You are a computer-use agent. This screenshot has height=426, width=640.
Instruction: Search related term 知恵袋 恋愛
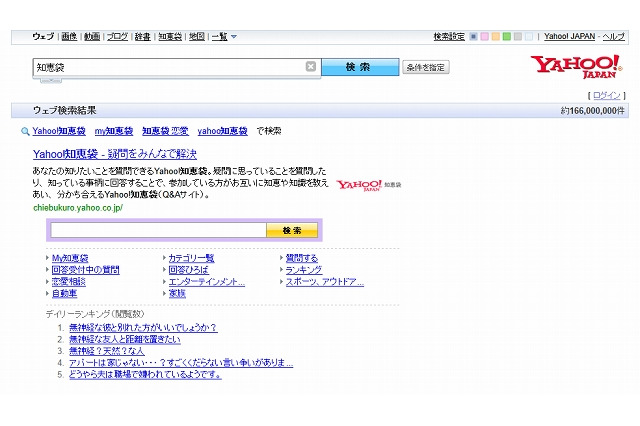pos(165,131)
